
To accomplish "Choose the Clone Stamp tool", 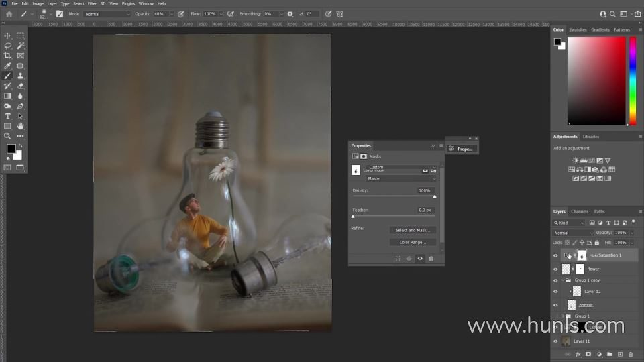I will pyautogui.click(x=20, y=76).
